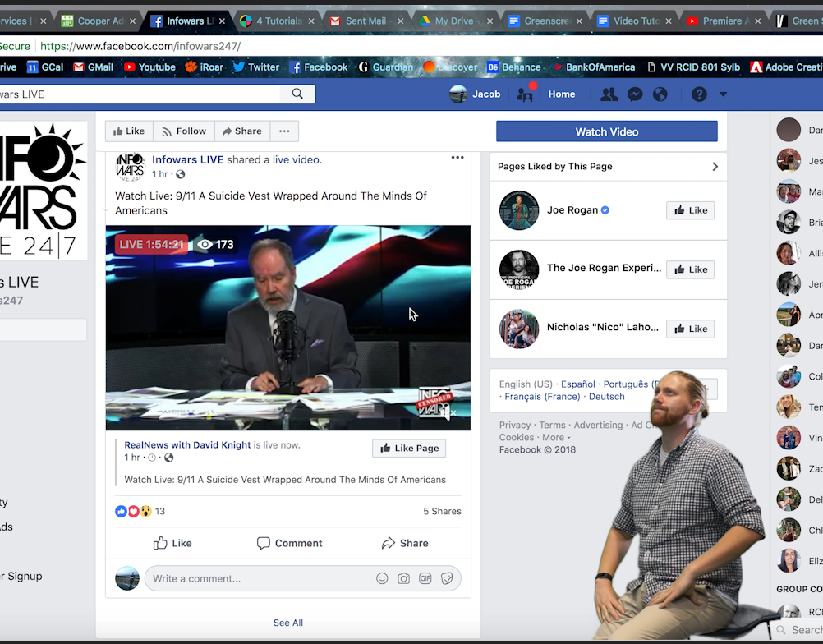Open the GCal bookmark

click(45, 67)
